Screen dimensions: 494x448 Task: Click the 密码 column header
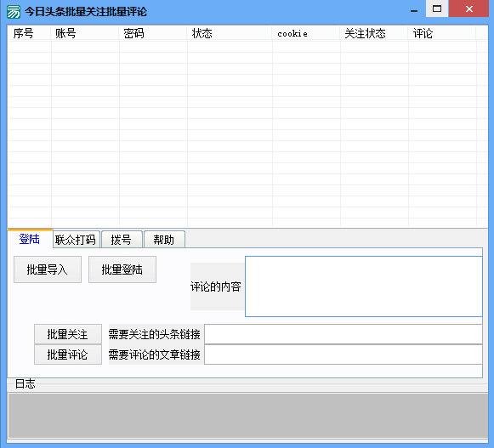tap(153, 33)
